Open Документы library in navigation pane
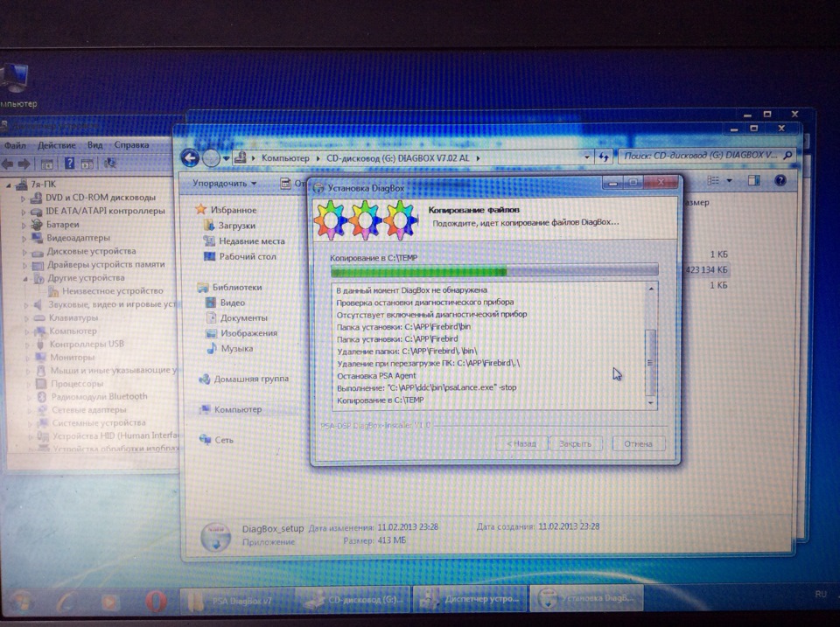 (x=244, y=317)
